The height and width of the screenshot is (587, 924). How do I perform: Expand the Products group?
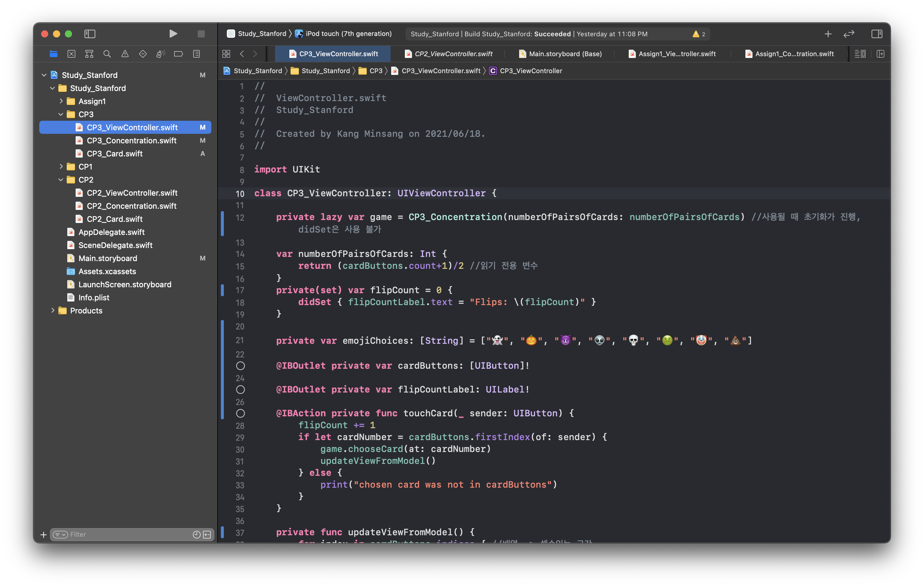(53, 310)
